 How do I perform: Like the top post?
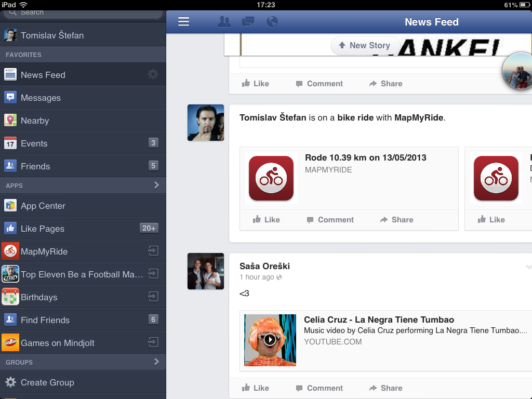[256, 84]
